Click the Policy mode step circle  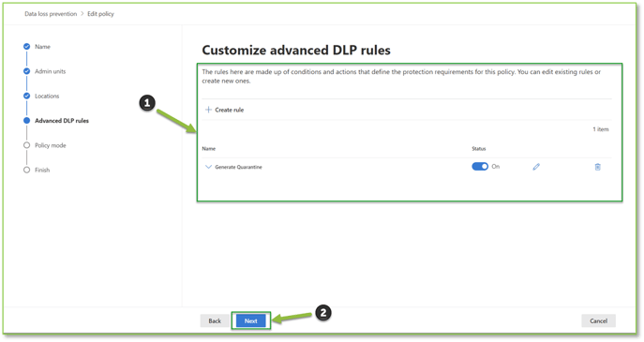pyautogui.click(x=26, y=145)
